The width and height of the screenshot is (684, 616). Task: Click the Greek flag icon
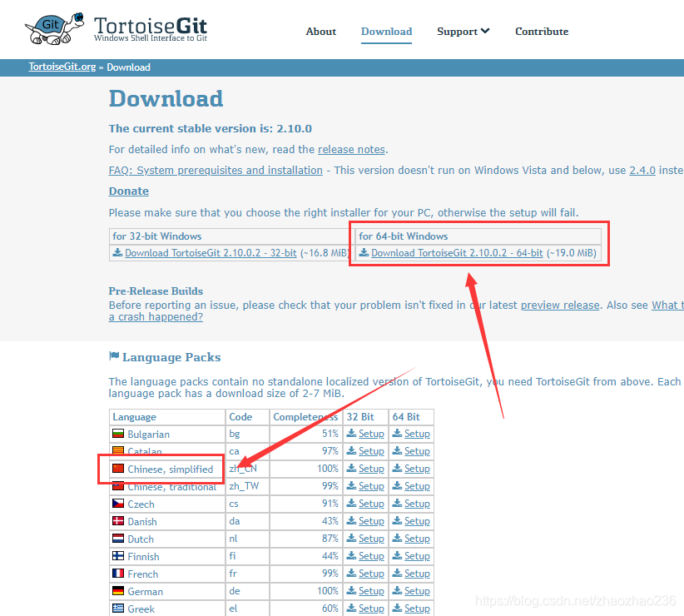[x=118, y=609]
